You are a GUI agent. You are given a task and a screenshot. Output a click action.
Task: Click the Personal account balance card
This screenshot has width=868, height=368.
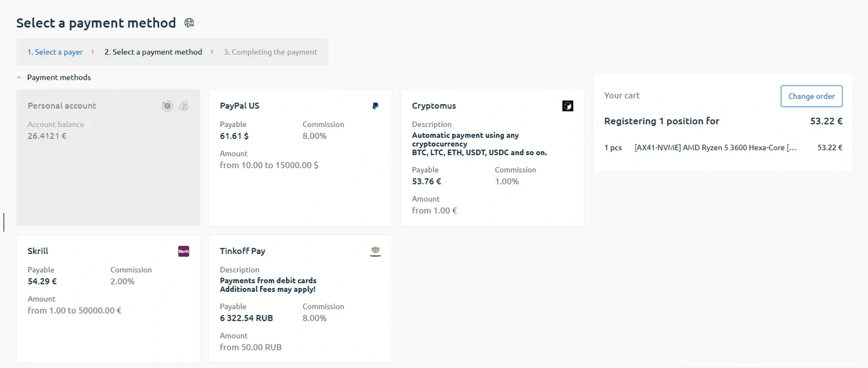pos(108,157)
